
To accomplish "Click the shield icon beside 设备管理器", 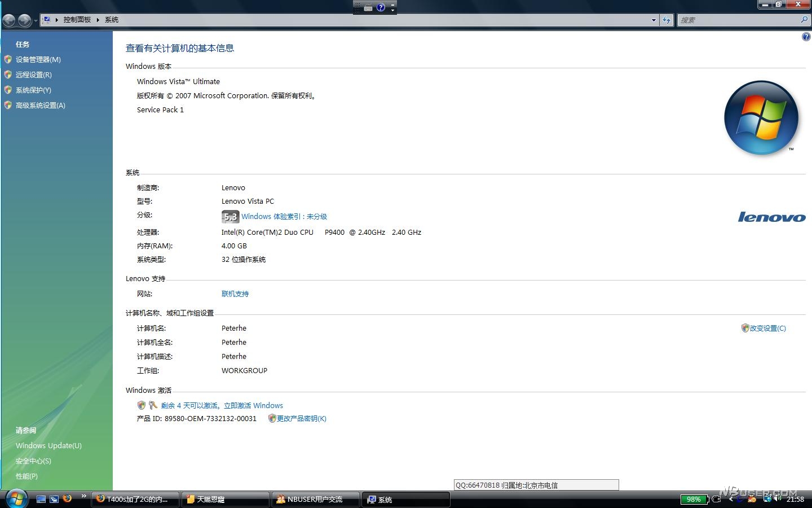I will (x=8, y=59).
